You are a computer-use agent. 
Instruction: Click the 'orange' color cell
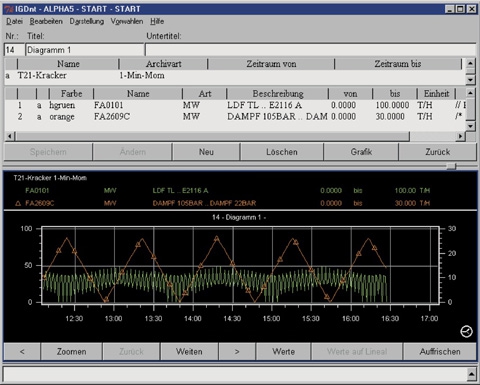click(62, 117)
